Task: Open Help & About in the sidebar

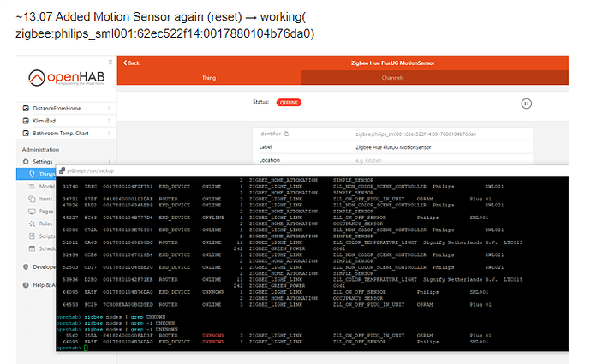Action: [x=44, y=285]
